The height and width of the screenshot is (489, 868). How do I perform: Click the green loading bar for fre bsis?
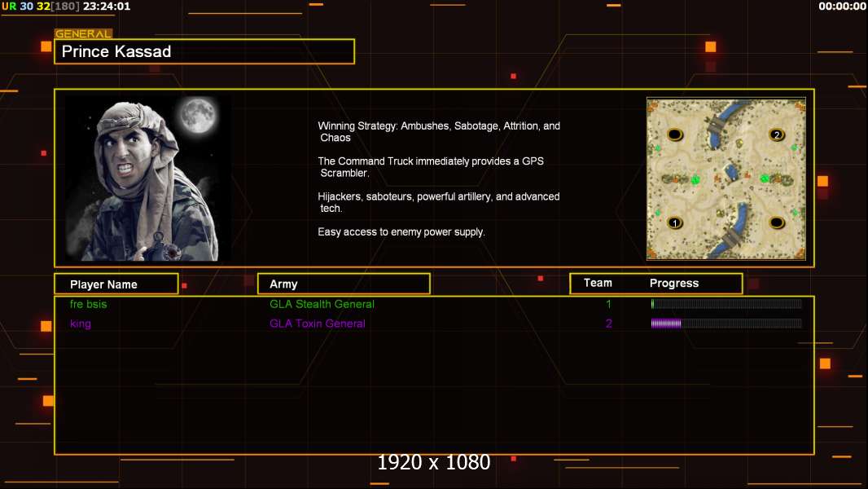point(726,303)
